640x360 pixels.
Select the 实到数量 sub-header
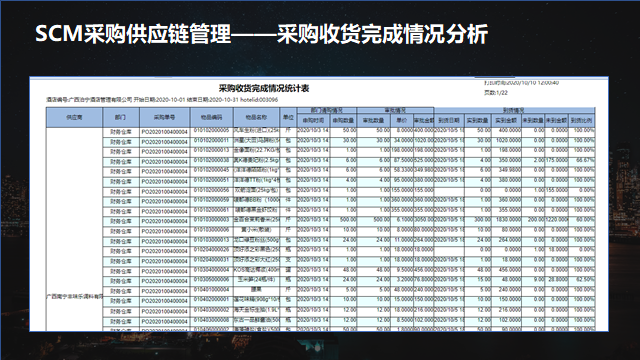[x=478, y=120]
